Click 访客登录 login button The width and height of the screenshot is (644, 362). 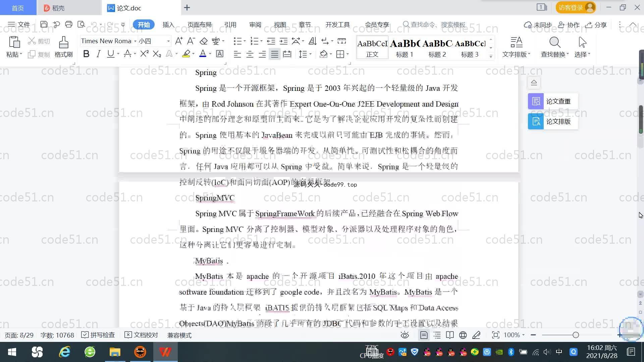click(x=576, y=7)
